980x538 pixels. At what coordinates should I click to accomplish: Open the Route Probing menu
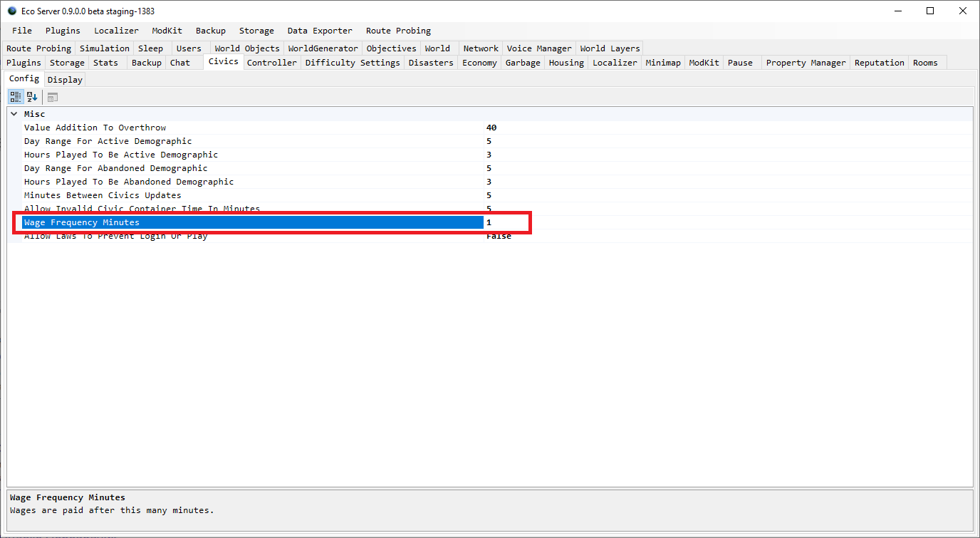tap(398, 31)
